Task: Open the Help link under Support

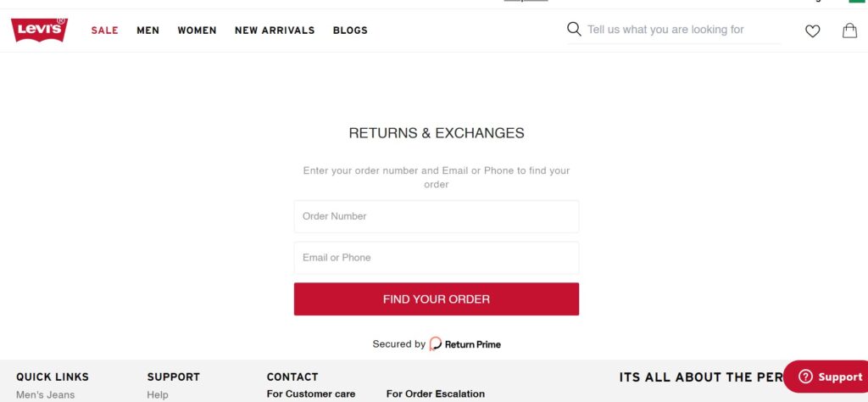Action: 157,395
